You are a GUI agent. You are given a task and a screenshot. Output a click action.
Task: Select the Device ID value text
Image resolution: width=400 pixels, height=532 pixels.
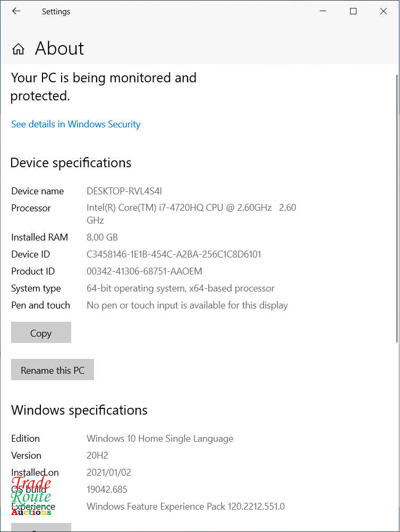[x=174, y=254]
